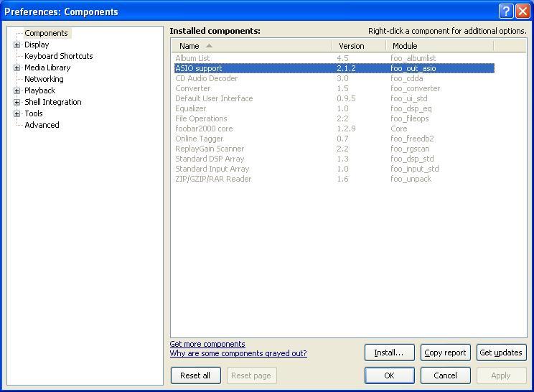Click the Reset all button

[195, 375]
